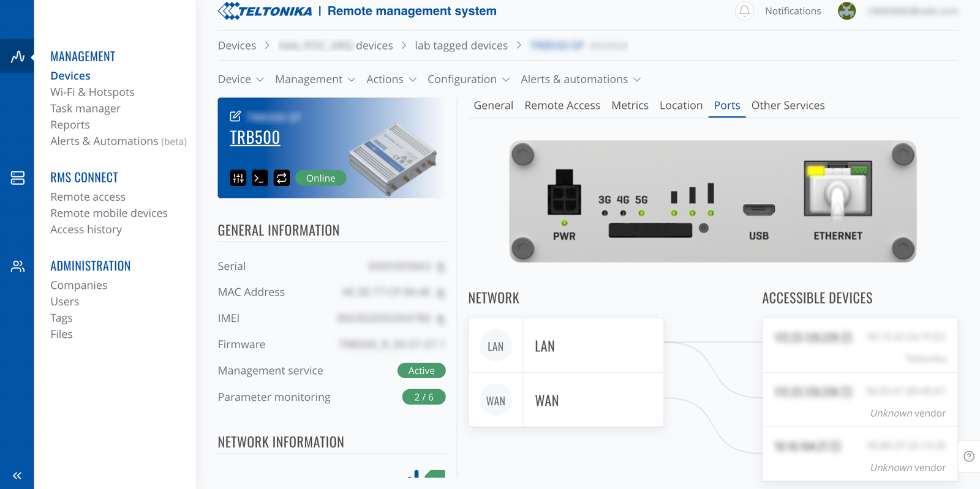Copy the MAC Address icon
This screenshot has height=489, width=980.
pos(440,293)
